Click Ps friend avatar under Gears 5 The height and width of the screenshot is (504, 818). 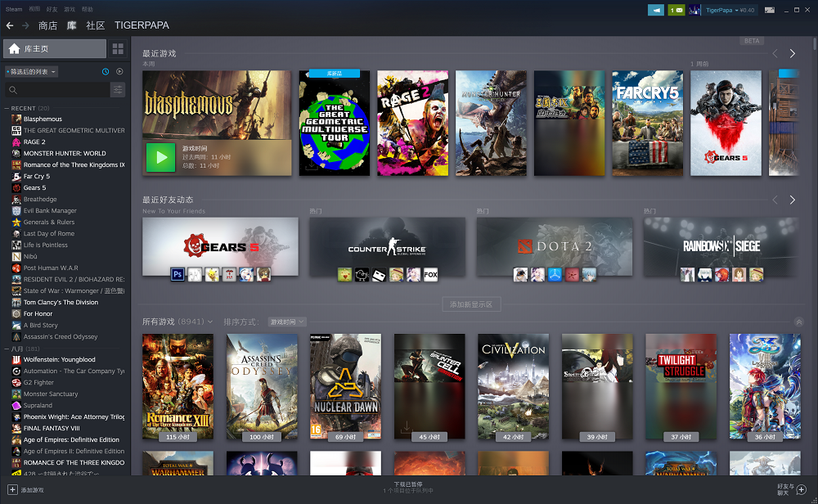coord(178,274)
